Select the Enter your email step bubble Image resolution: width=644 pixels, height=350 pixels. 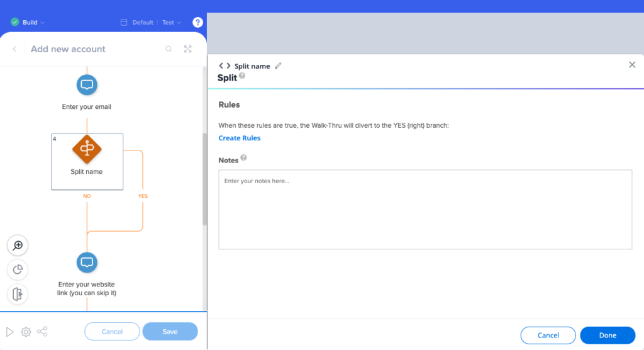pos(87,84)
